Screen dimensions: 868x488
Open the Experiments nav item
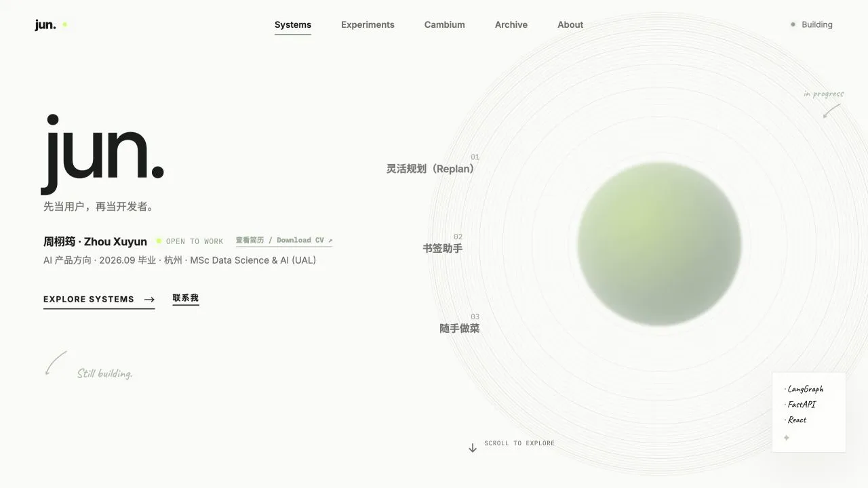click(368, 24)
